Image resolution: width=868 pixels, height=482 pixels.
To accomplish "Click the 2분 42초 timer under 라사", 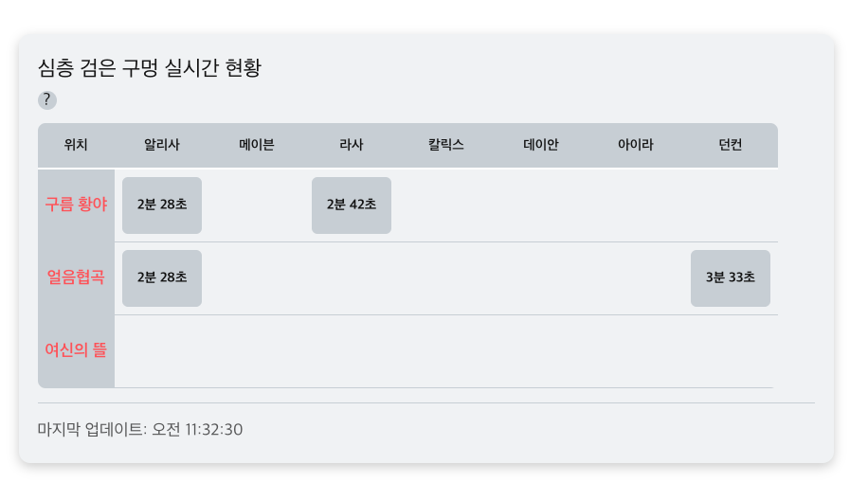I will (x=351, y=205).
